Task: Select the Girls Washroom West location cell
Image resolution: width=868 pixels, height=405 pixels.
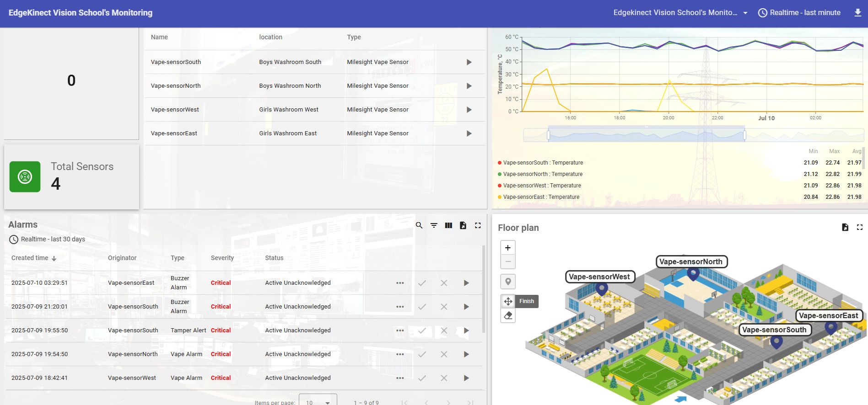Action: pyautogui.click(x=289, y=110)
